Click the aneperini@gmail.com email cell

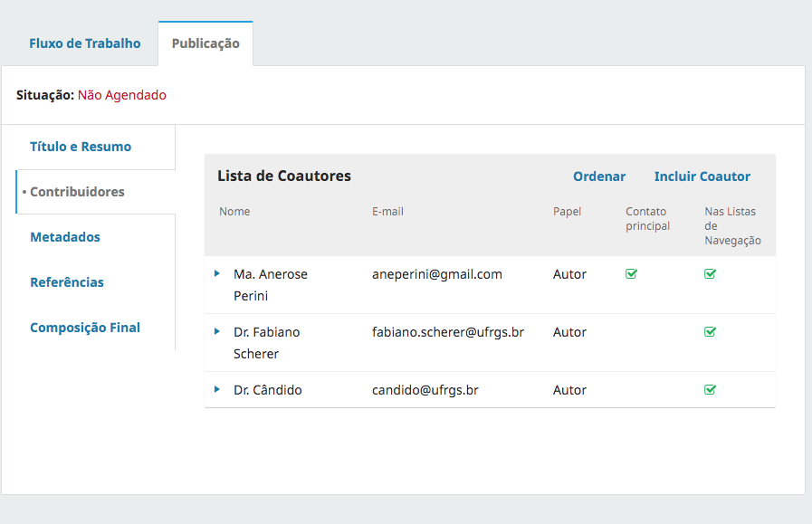tap(437, 274)
